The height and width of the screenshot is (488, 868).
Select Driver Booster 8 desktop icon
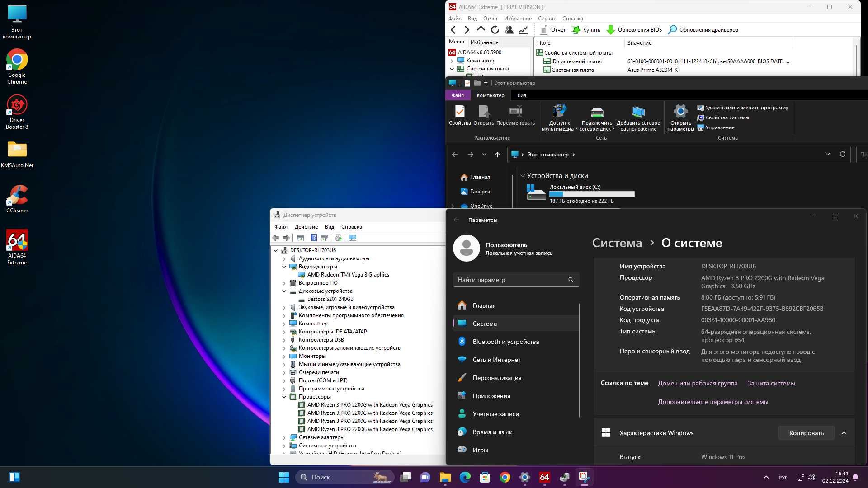pyautogui.click(x=17, y=112)
